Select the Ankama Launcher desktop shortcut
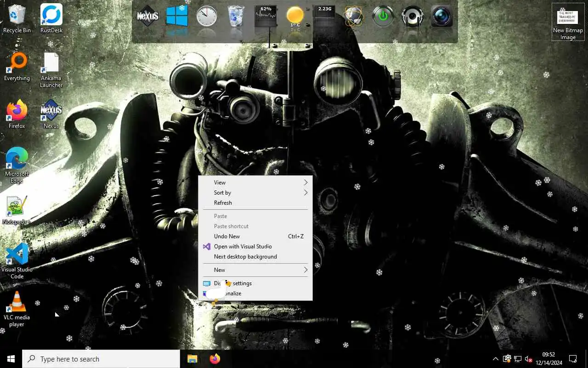Screen dimensions: 588x368 tap(51, 70)
